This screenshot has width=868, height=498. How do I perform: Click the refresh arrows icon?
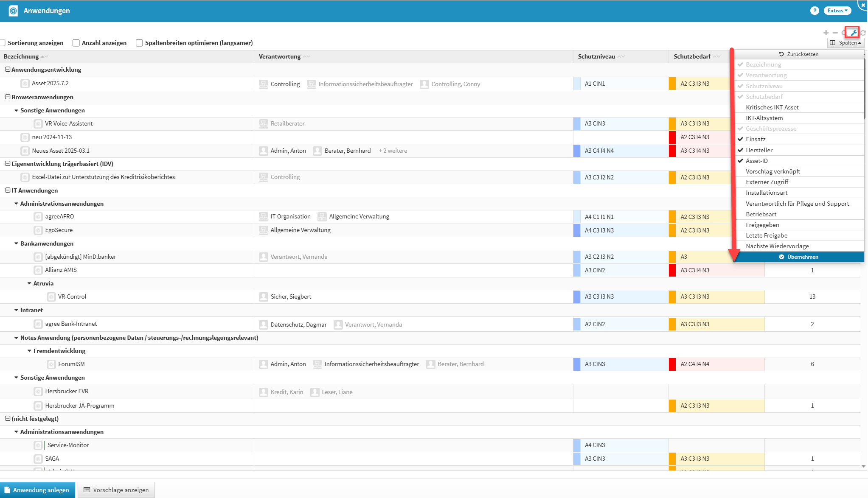863,33
